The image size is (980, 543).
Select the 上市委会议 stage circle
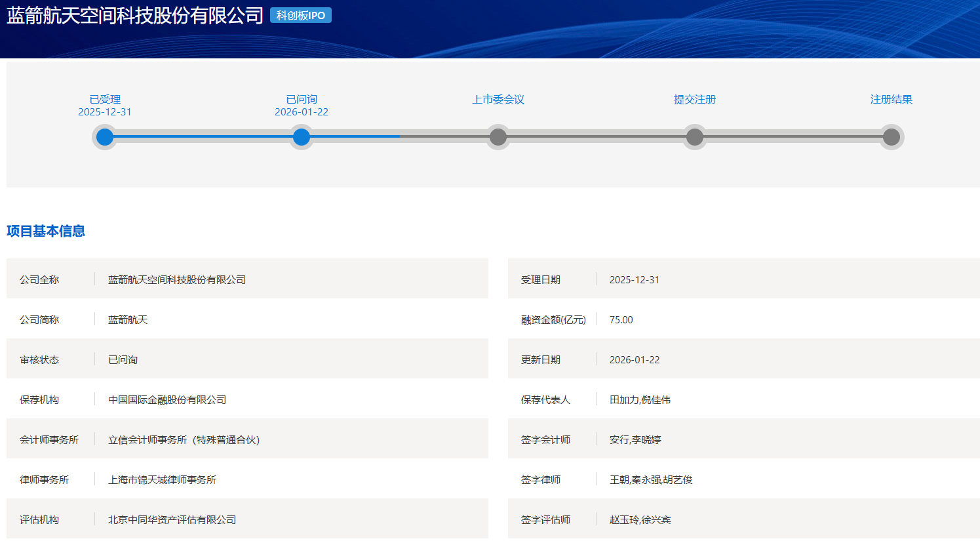(498, 137)
